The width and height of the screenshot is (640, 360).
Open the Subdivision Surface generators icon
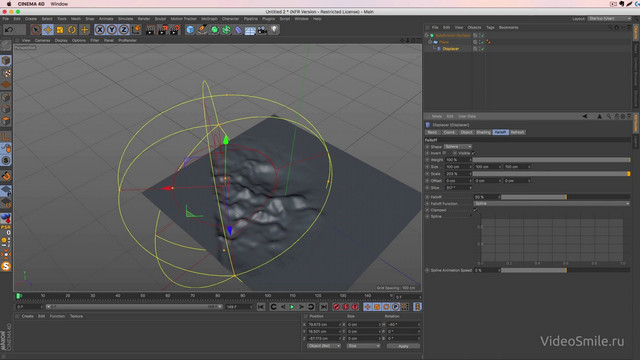tap(214, 30)
